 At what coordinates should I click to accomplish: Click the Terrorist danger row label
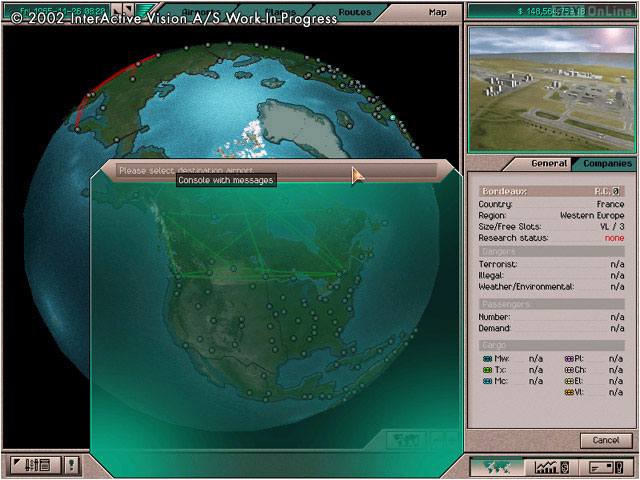click(x=498, y=264)
